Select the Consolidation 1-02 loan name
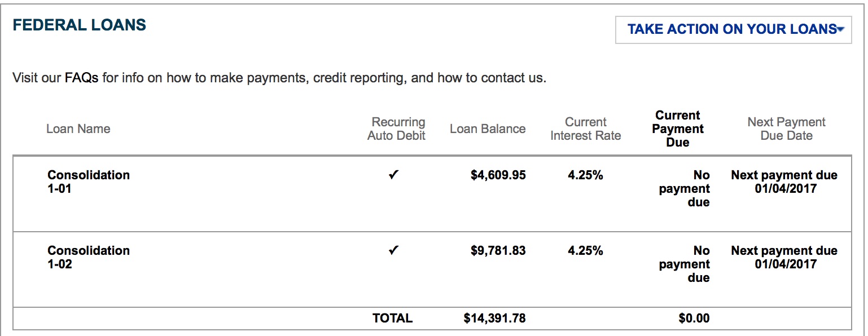Viewport: 868px width, 336px height. click(x=89, y=257)
